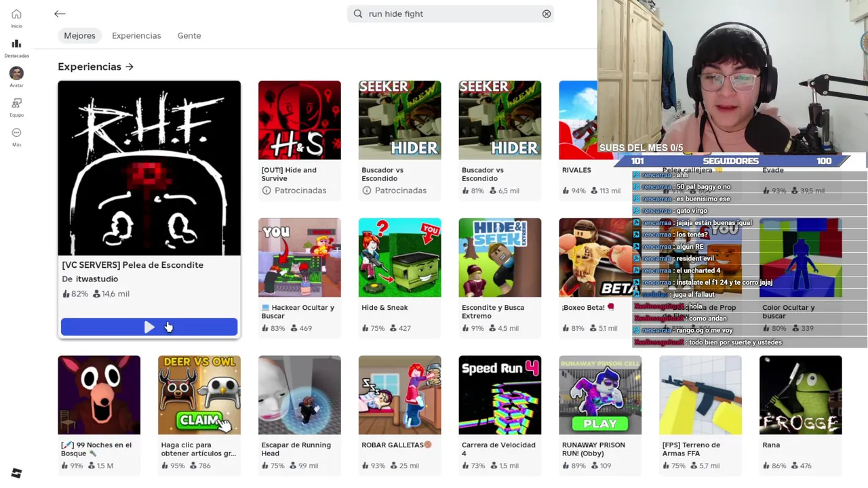868x488 pixels.
Task: Open the Inicio home icon in sidebar
Action: pyautogui.click(x=16, y=14)
